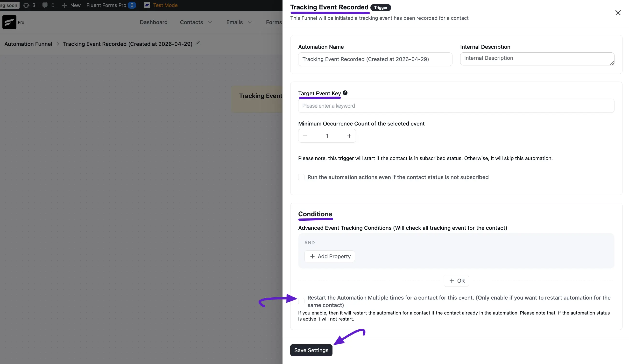The image size is (629, 364).
Task: Click the New plus item in admin bar
Action: (71, 5)
